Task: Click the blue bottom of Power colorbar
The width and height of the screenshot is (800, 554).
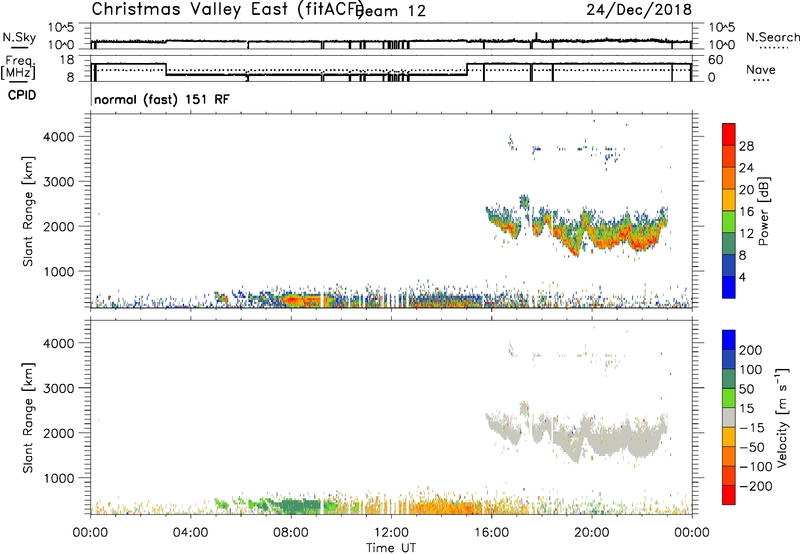Action: click(729, 286)
